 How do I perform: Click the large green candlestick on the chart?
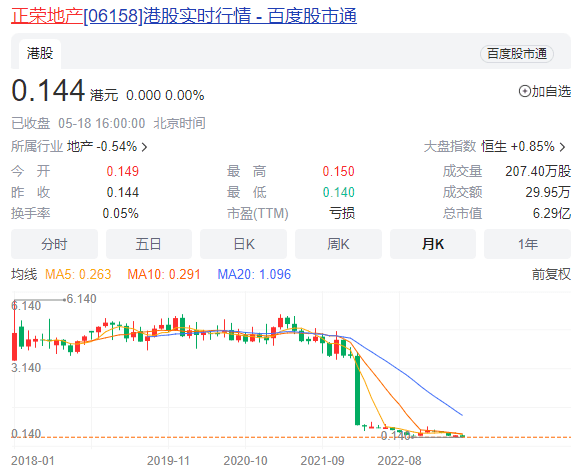click(357, 390)
